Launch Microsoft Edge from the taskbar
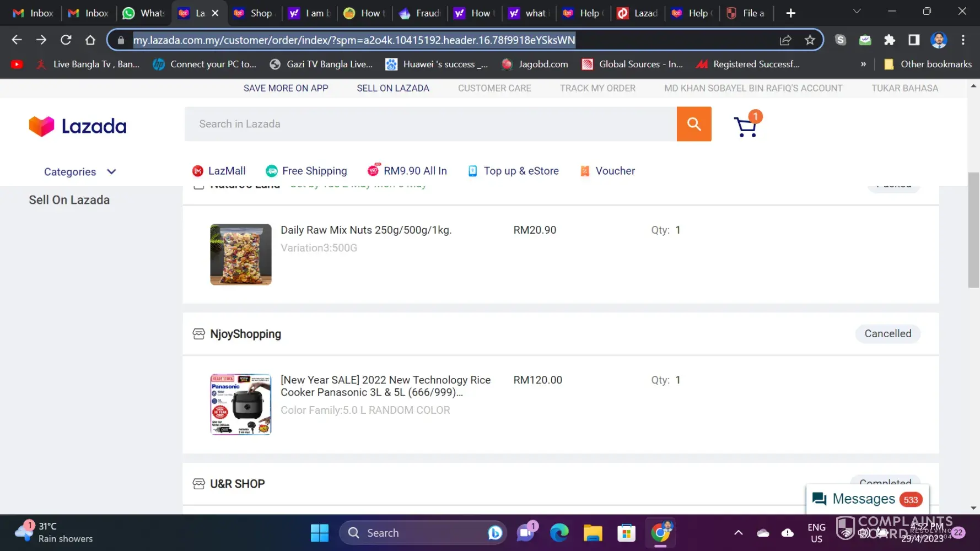The width and height of the screenshot is (980, 551). [559, 533]
